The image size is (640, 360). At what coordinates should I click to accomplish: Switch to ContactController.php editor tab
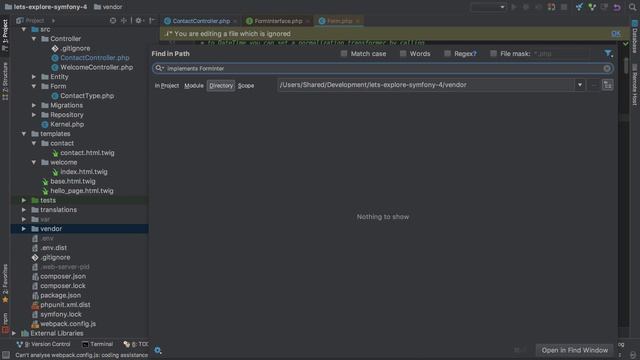pos(201,21)
